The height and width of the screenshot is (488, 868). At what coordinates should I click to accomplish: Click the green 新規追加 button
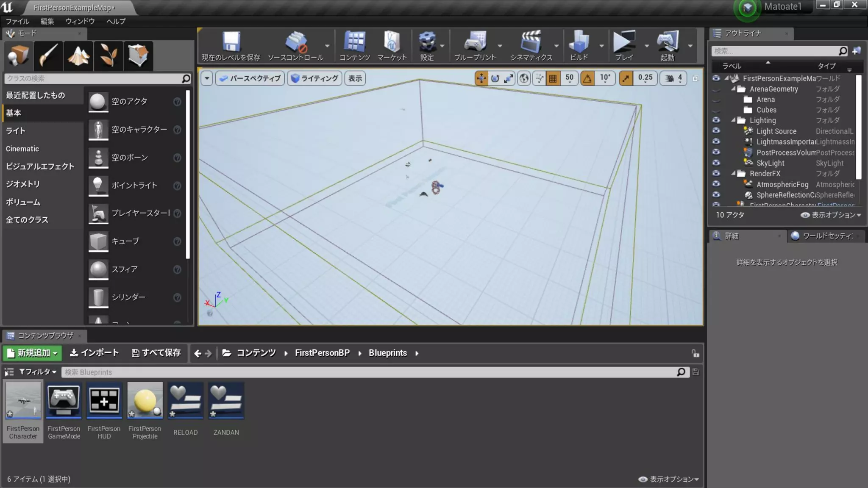[x=32, y=353]
